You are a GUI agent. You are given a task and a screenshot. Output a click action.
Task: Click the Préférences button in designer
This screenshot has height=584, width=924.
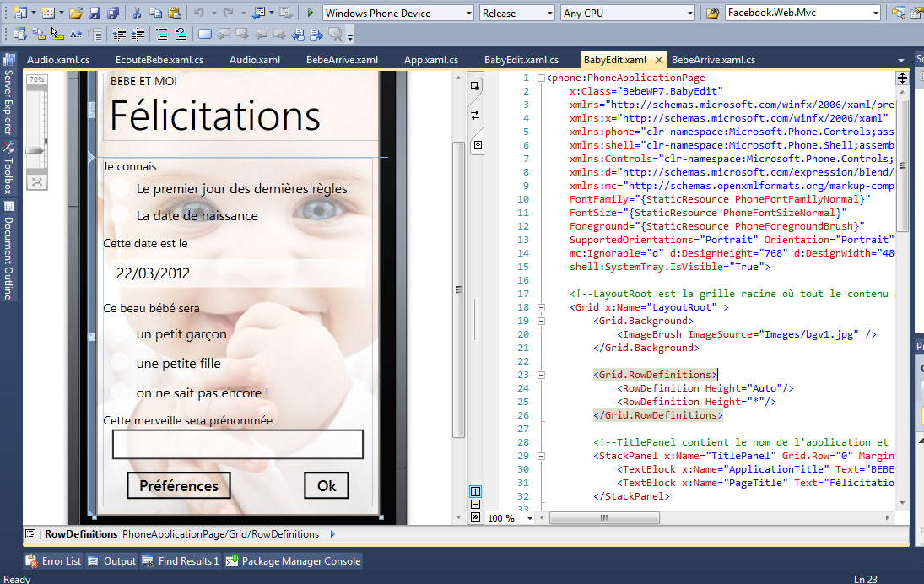(178, 485)
